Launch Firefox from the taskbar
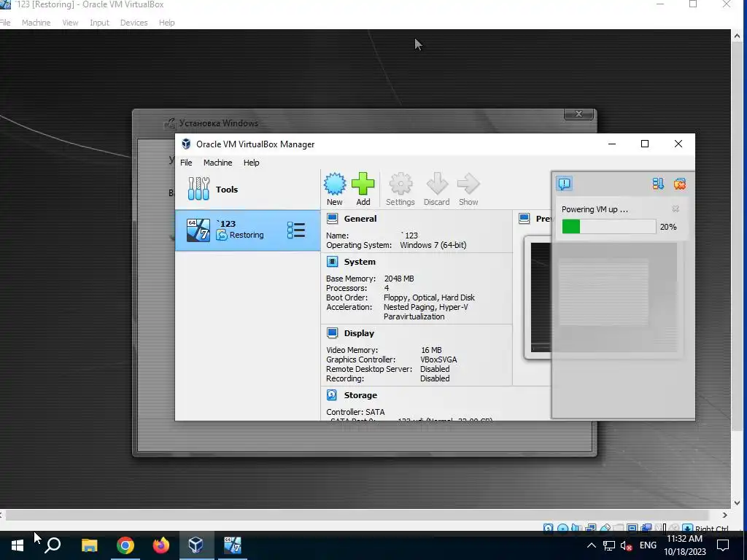 point(160,545)
